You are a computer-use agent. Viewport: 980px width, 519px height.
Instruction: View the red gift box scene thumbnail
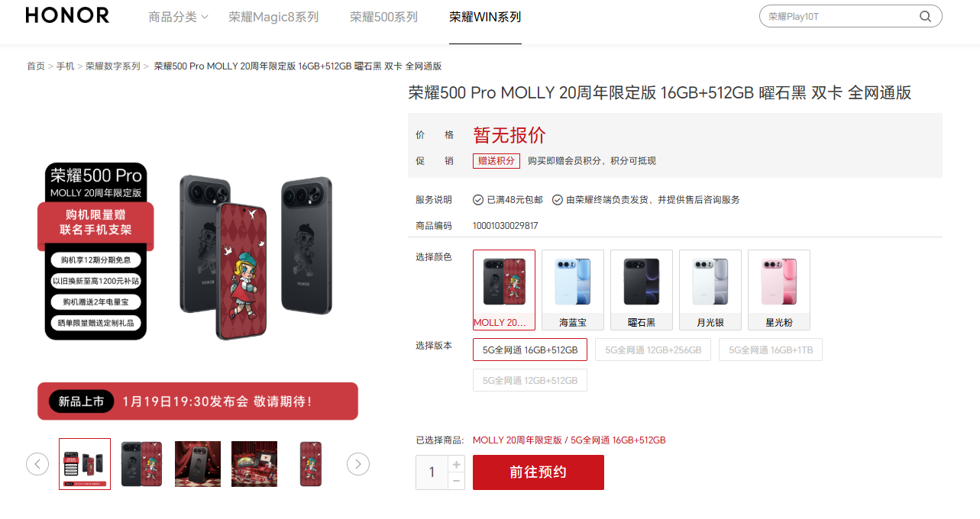(x=254, y=464)
